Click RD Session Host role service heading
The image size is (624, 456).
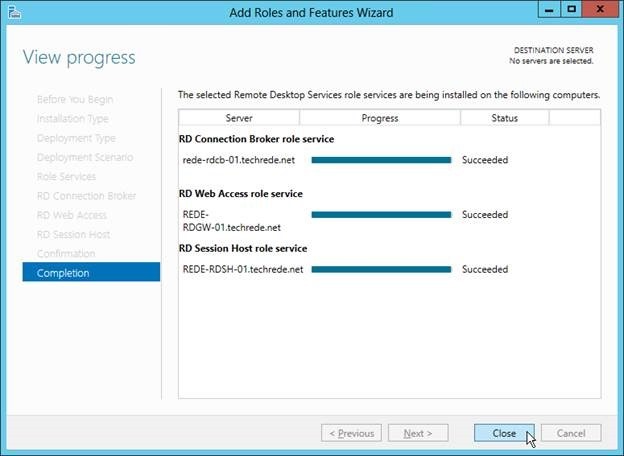pos(243,248)
